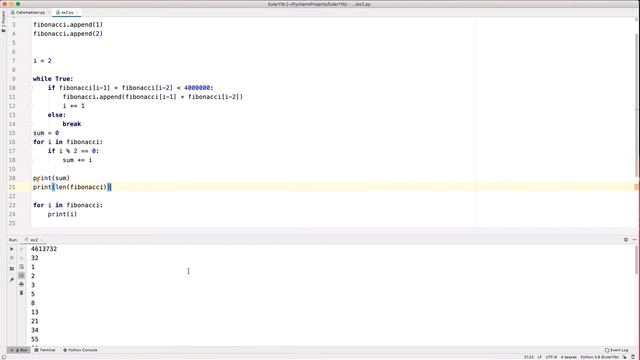Rerun the ex2 script with green arrow
Image resolution: width=640 pixels, height=360 pixels.
(x=11, y=249)
